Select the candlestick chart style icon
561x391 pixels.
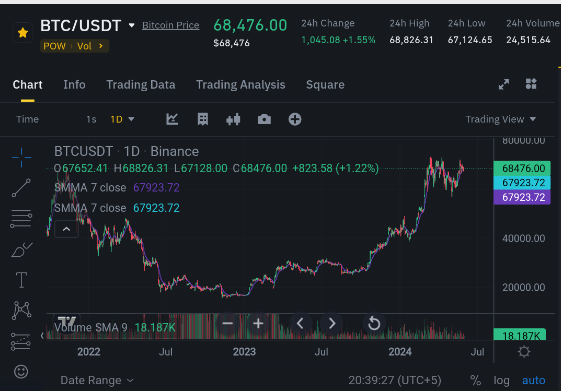233,119
